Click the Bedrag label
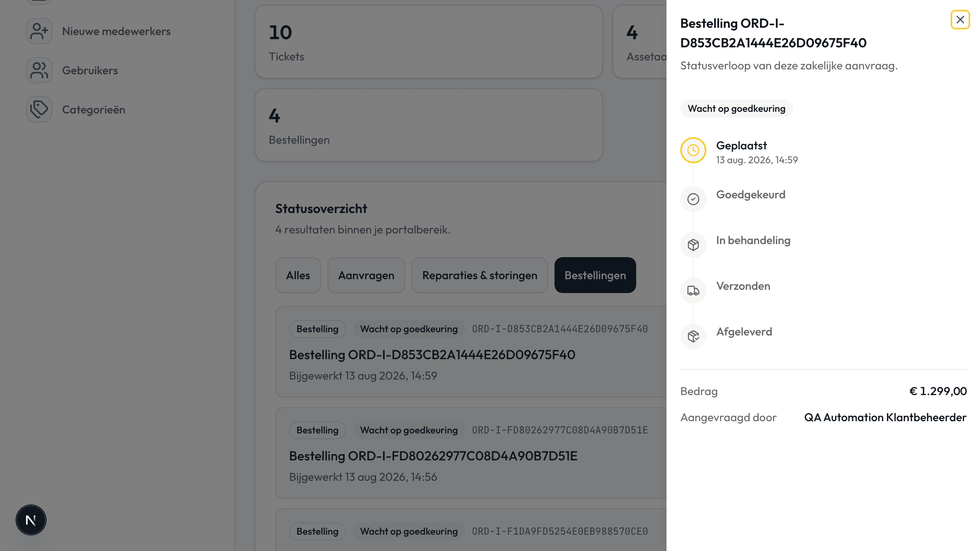This screenshot has height=551, width=980. pos(699,391)
